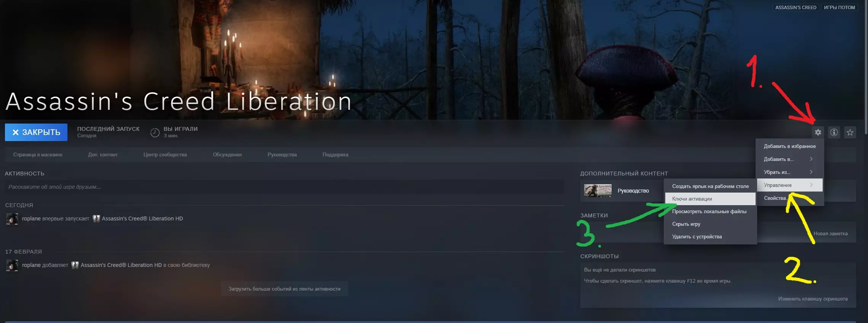The width and height of the screenshot is (868, 323).
Task: Expand the Убрать из… submenu
Action: point(790,172)
